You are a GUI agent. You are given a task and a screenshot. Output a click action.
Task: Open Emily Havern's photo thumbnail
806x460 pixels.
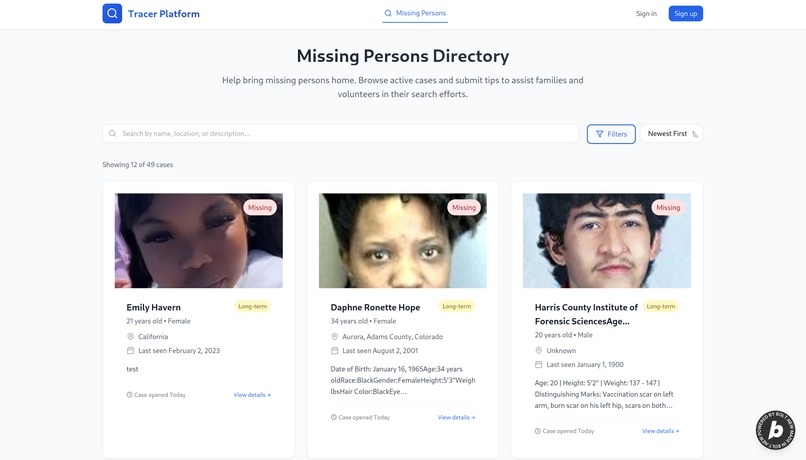click(198, 241)
